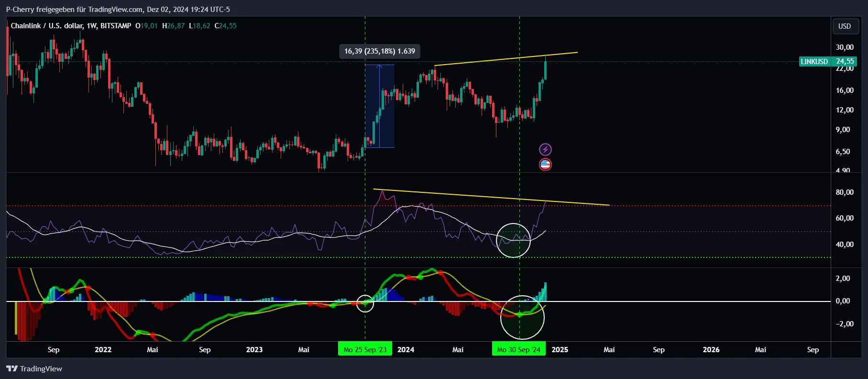Select the large white circle on MACD pane
The height and width of the screenshot is (379, 868).
click(x=522, y=318)
